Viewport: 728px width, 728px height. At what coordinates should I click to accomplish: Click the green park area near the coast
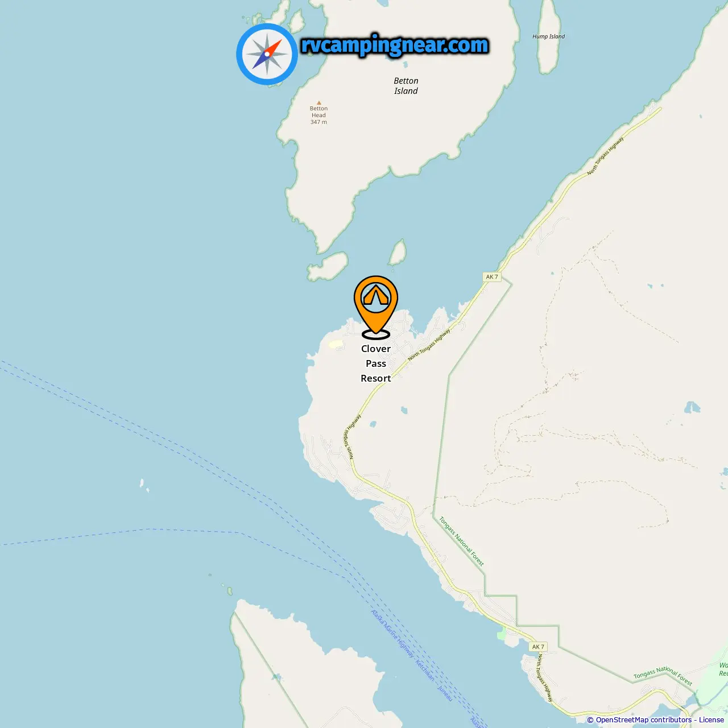[502, 634]
